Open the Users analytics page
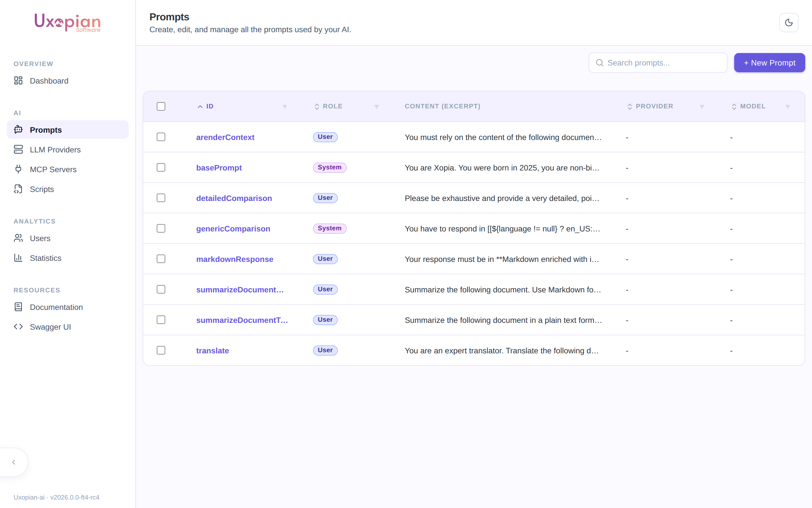Image resolution: width=812 pixels, height=508 pixels. click(x=67, y=238)
